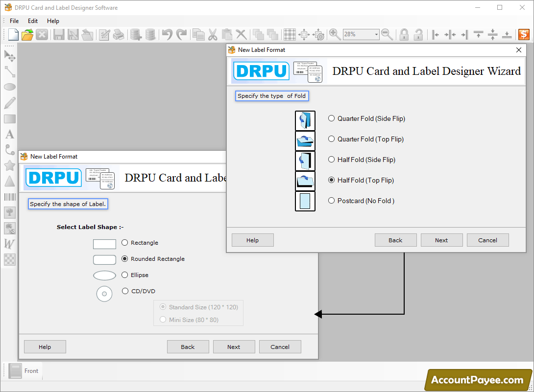The width and height of the screenshot is (534, 392).
Task: Close the fold type wizard window
Action: 519,50
